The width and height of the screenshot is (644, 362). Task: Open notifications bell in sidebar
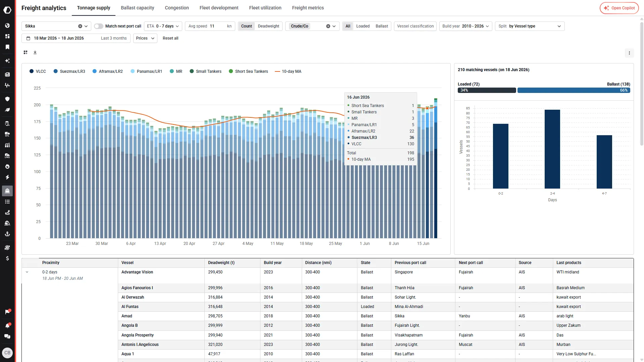7,325
